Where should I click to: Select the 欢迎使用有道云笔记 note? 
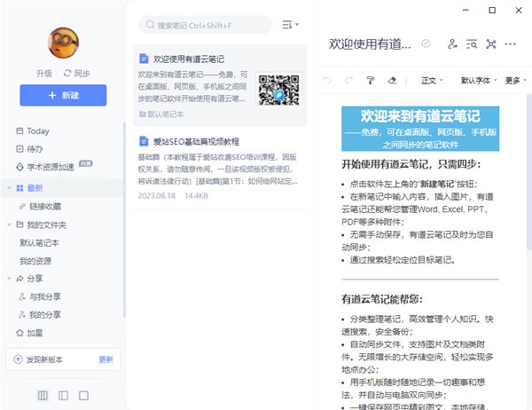coord(220,85)
